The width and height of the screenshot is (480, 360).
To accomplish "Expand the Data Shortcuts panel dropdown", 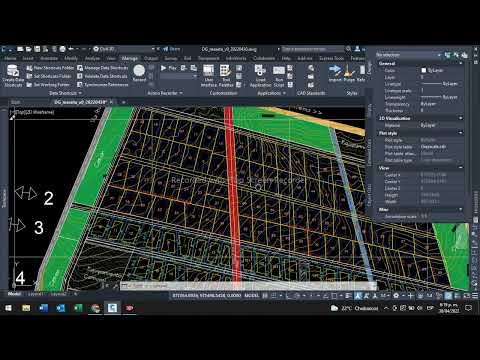I will point(65,93).
